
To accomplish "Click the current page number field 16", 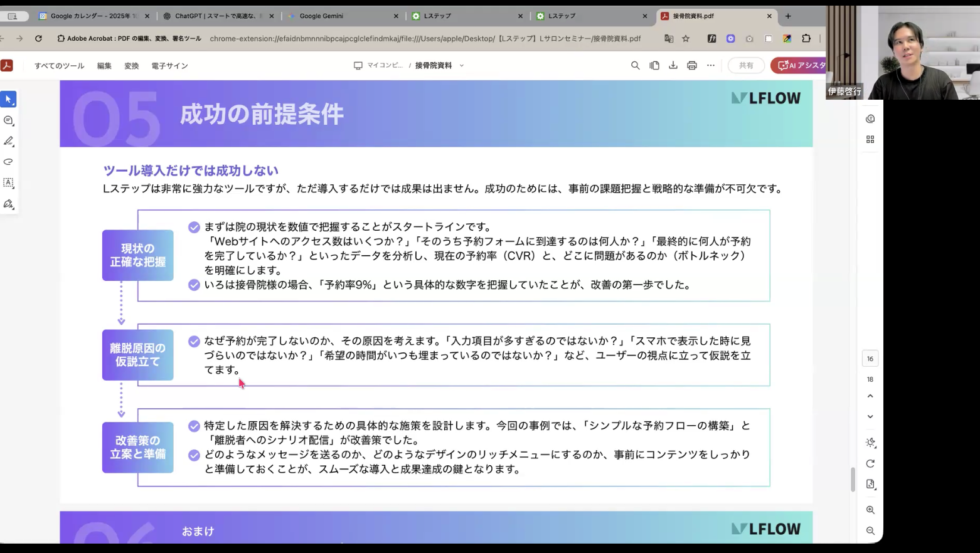I will pos(870,359).
